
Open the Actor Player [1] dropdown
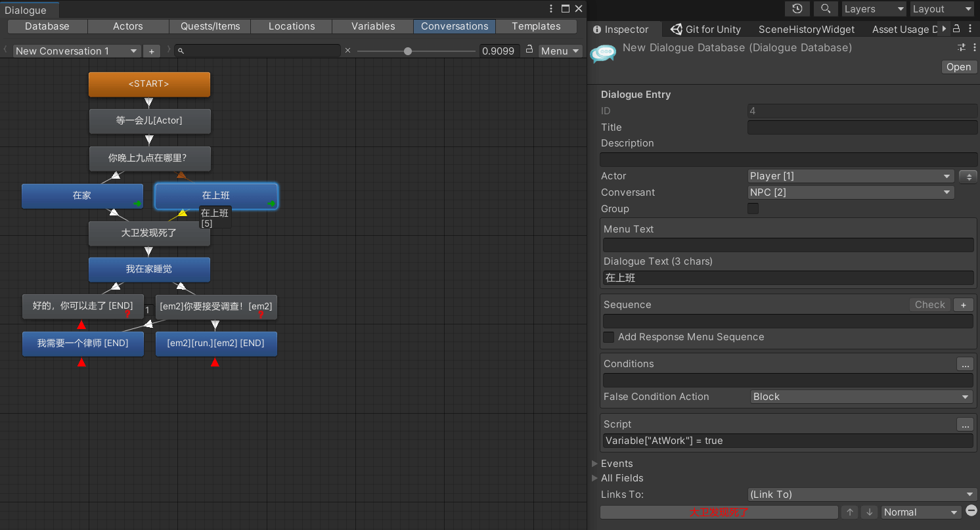[851, 176]
